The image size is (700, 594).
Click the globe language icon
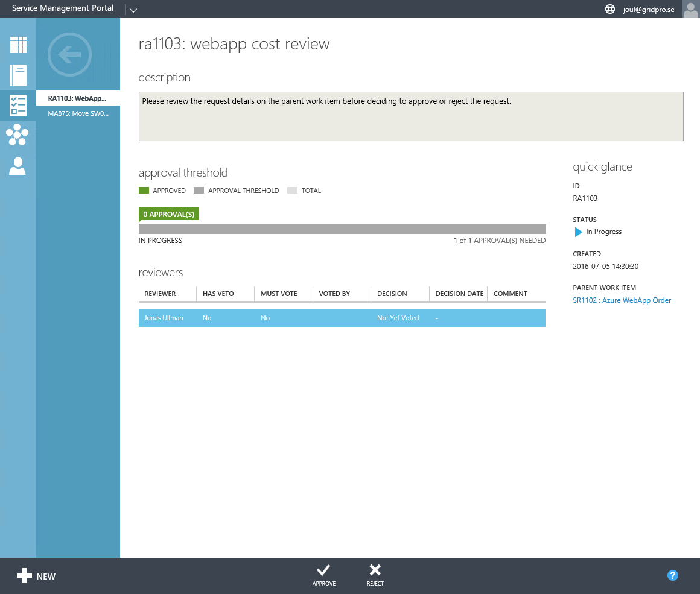(610, 9)
